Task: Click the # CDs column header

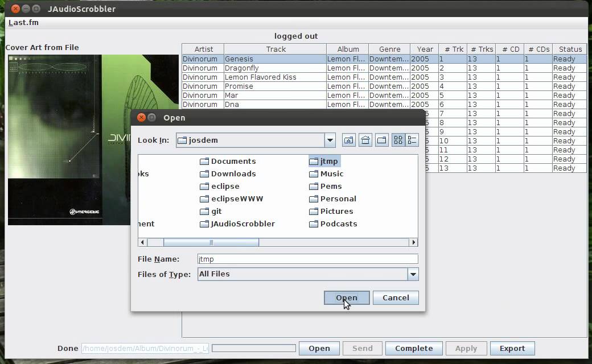Action: click(538, 49)
